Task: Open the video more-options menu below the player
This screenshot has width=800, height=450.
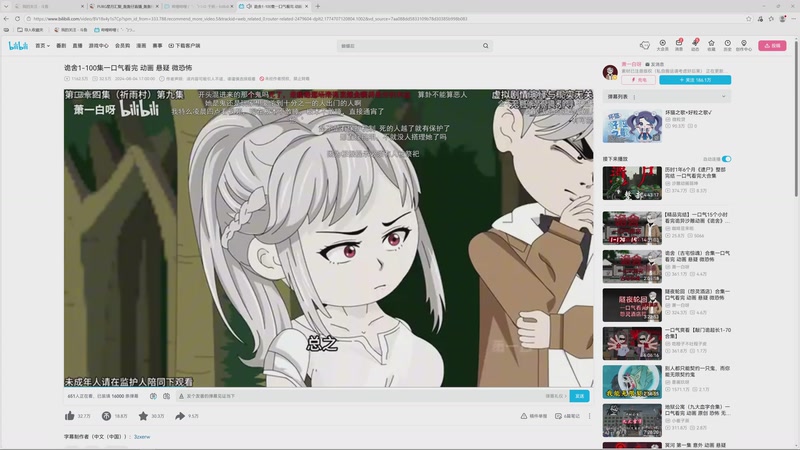Action: coord(589,416)
